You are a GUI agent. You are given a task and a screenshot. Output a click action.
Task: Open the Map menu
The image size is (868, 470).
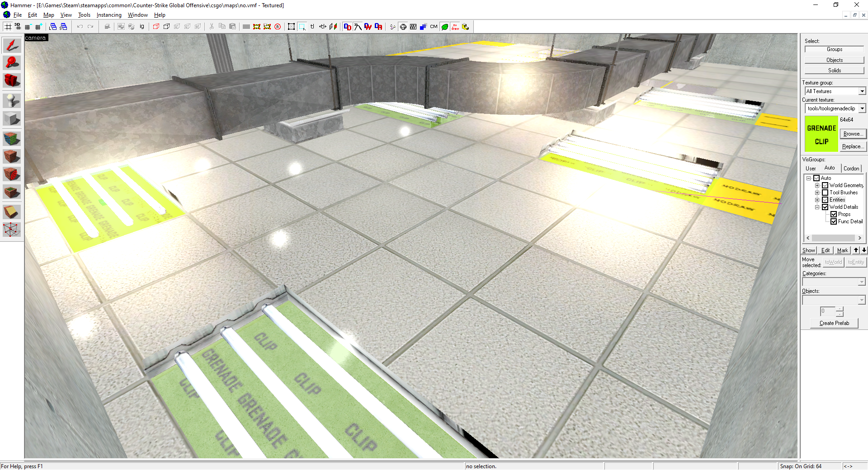(49, 15)
